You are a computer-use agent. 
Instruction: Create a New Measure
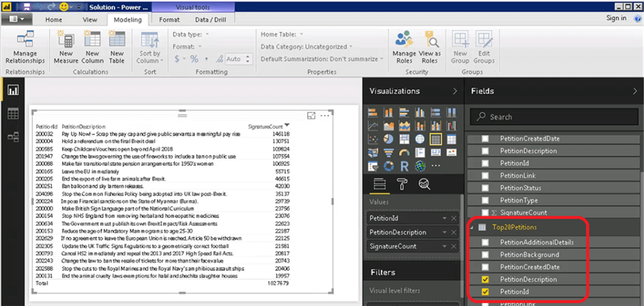pos(66,47)
